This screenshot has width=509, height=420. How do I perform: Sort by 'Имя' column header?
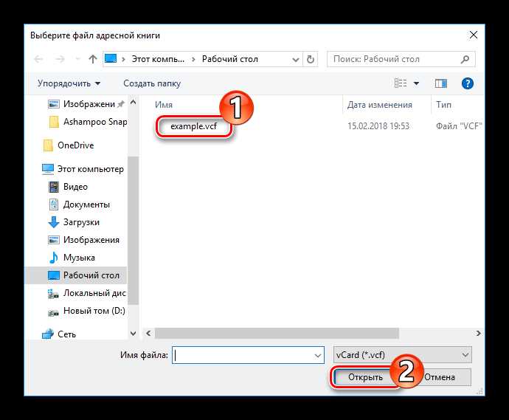[x=164, y=105]
